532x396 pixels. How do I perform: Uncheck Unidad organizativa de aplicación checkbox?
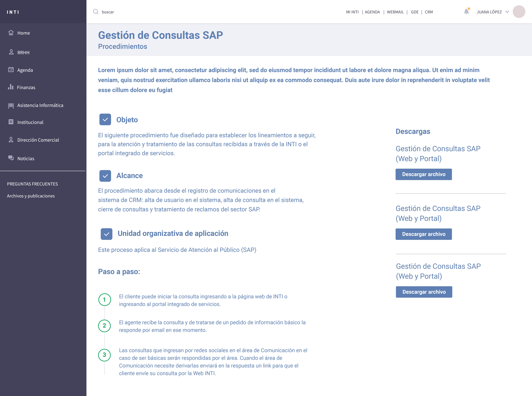(x=106, y=234)
